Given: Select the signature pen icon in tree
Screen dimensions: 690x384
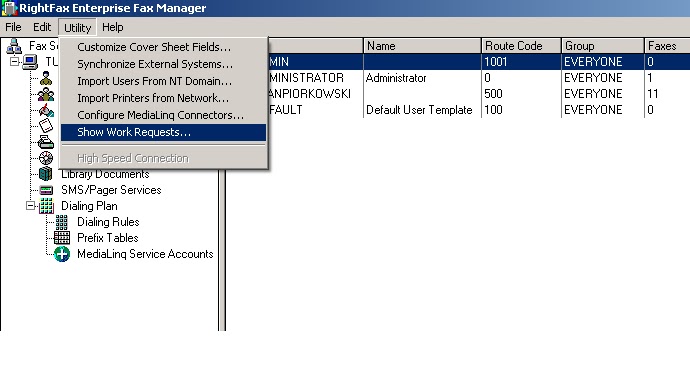Looking at the screenshot, I should point(46,110).
